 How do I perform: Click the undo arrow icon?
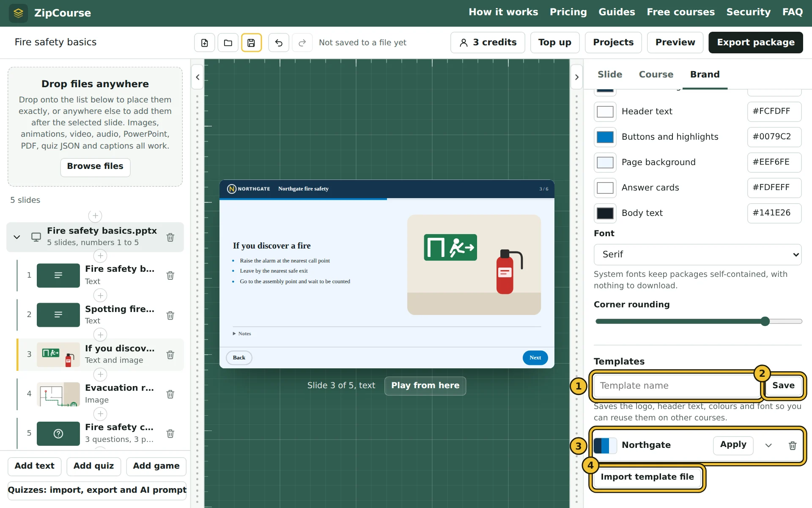279,43
